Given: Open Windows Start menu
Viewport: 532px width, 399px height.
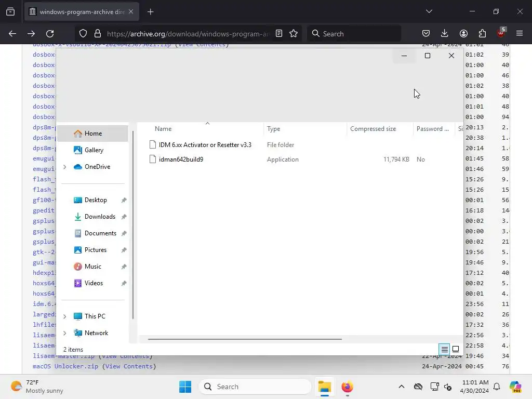Looking at the screenshot, I should pos(185,387).
